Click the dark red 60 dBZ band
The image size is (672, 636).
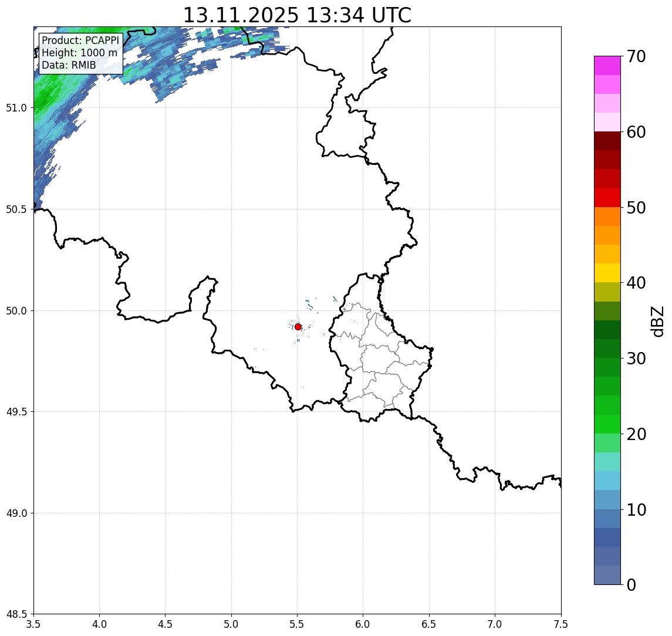pos(607,141)
